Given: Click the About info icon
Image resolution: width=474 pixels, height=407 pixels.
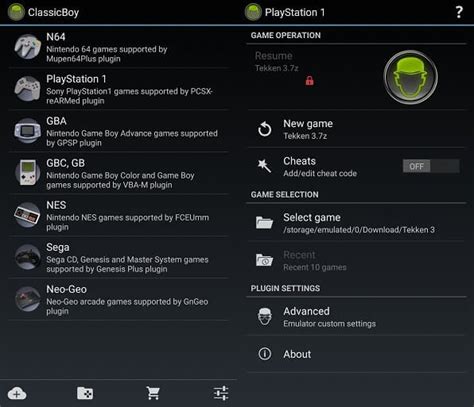Looking at the screenshot, I should pos(265,354).
